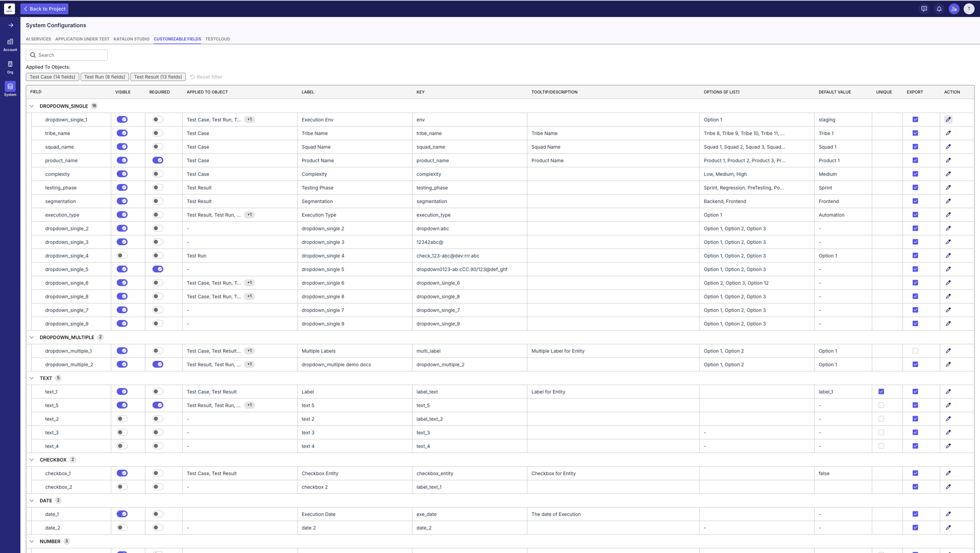Collapse the DATE section

tap(32, 500)
